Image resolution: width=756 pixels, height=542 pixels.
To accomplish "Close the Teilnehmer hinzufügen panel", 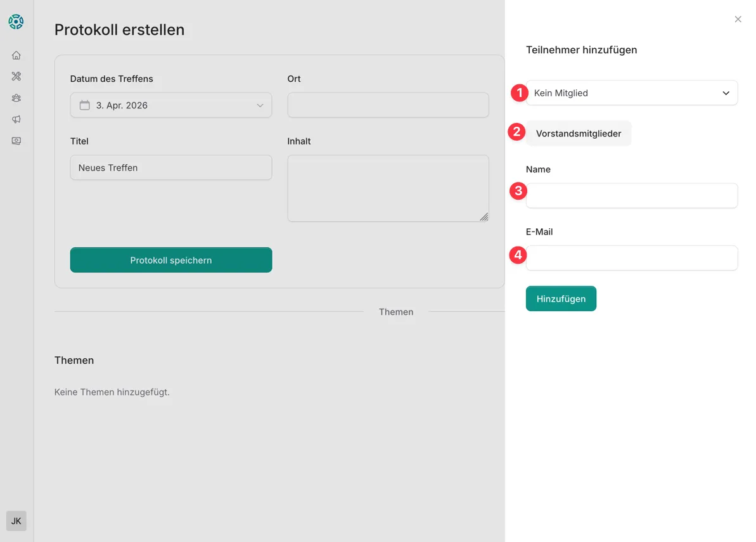I will click(738, 20).
